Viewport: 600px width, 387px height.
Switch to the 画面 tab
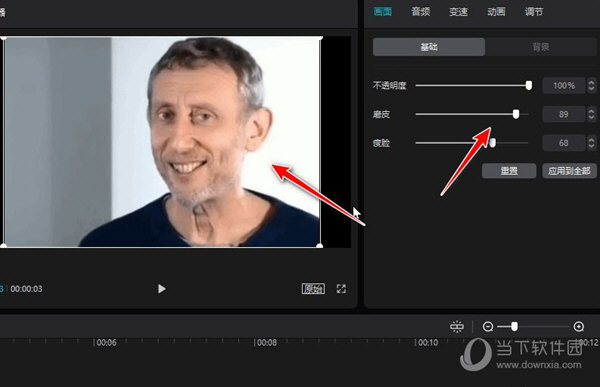(x=383, y=11)
